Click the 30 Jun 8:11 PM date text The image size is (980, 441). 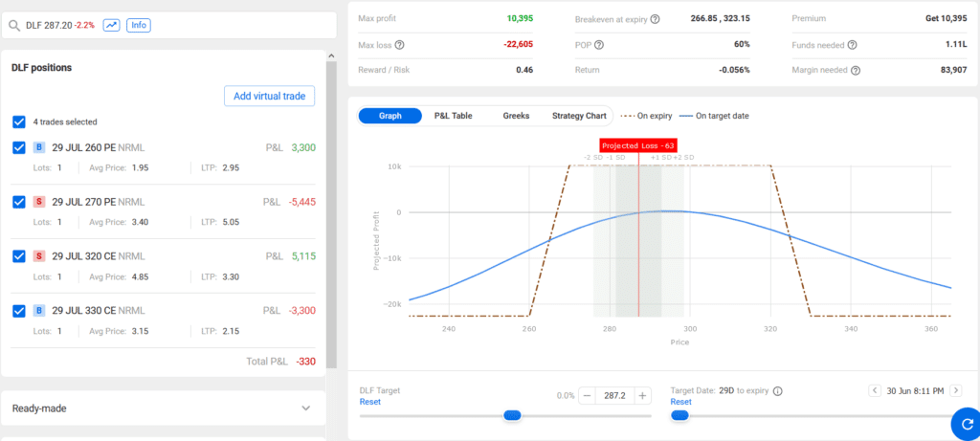pyautogui.click(x=916, y=391)
